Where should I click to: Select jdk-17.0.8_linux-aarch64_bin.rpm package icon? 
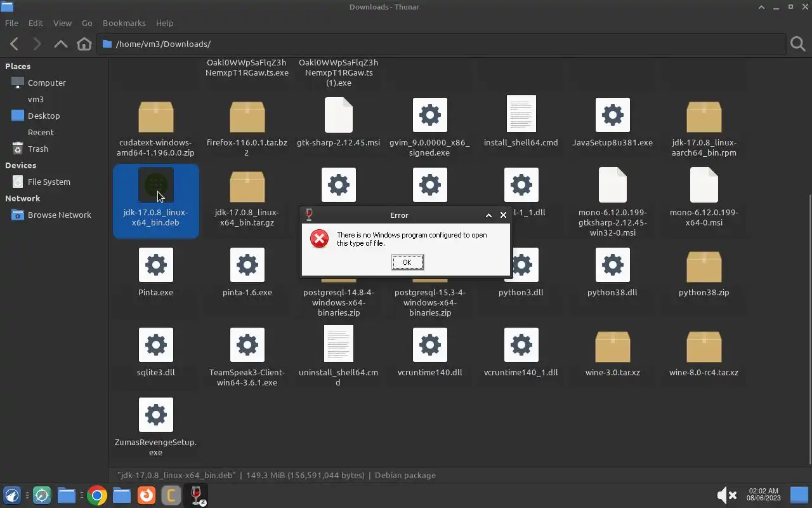tap(704, 116)
